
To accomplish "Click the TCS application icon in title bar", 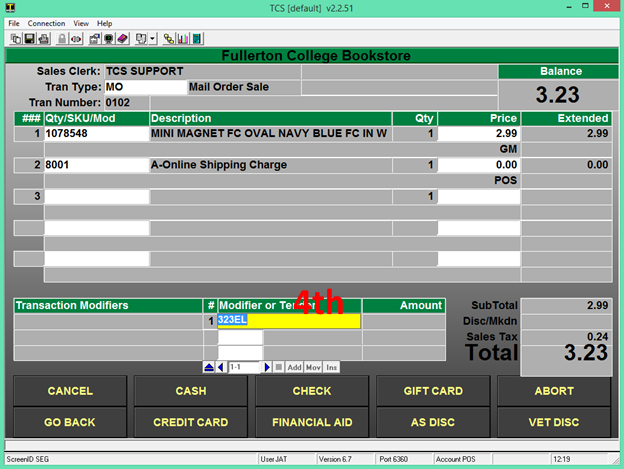I will click(10, 8).
